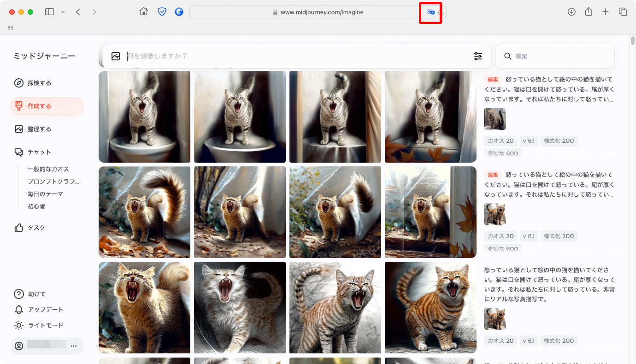Open fourth top-row cat image with leaves
Screen dimensions: 636x364
430,117
